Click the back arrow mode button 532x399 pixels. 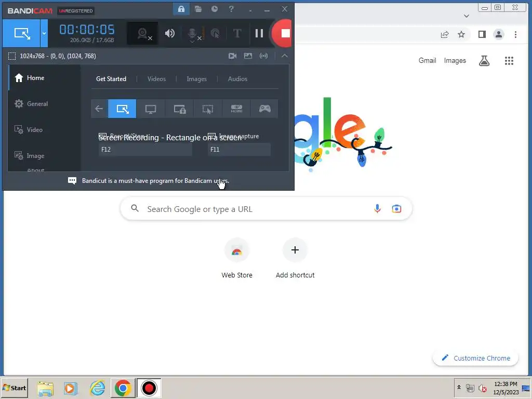[99, 109]
